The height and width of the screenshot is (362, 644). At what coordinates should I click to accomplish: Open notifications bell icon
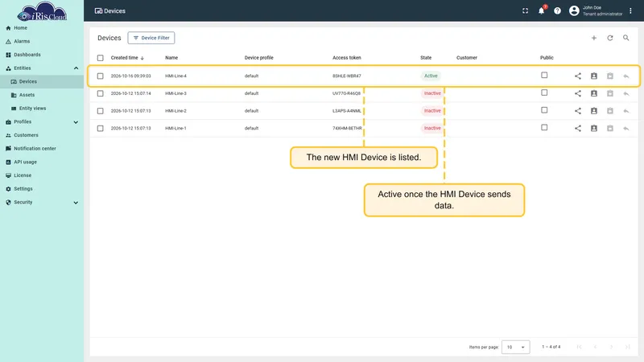click(541, 10)
